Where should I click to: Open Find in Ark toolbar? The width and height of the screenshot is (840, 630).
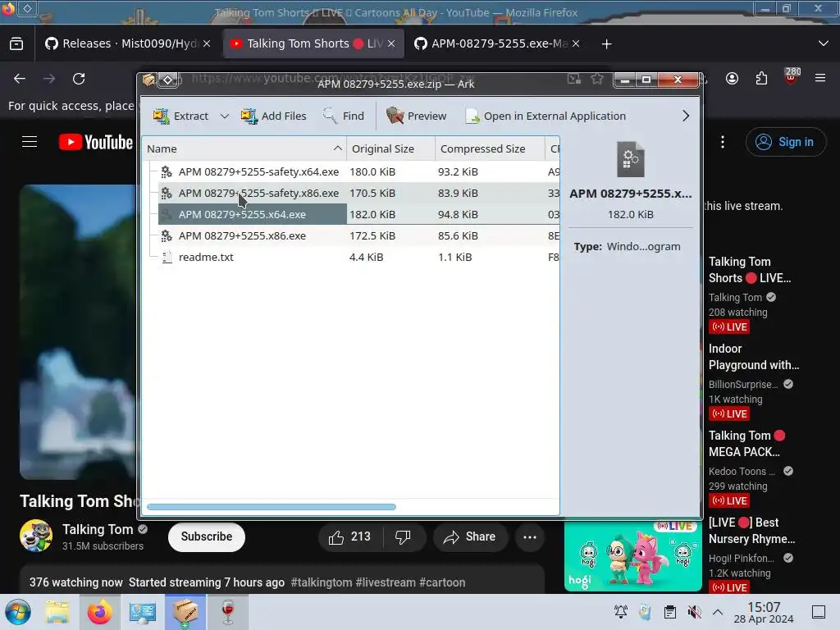tap(344, 116)
